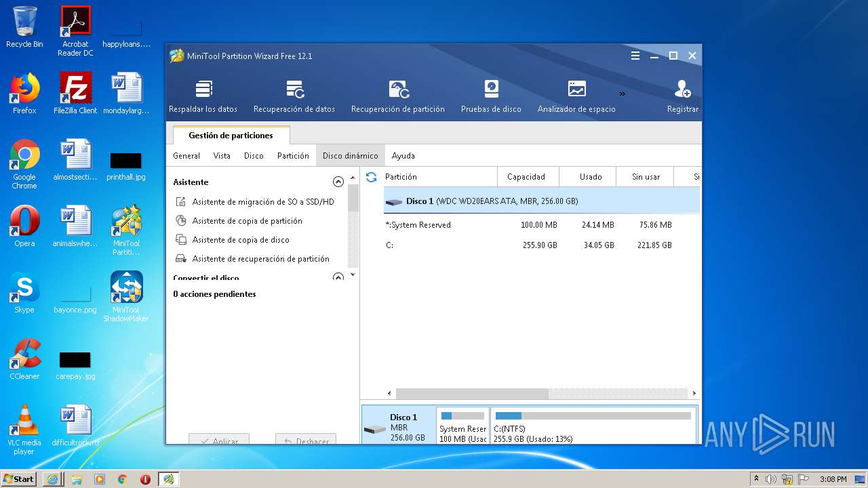Viewport: 868px width, 488px height.
Task: Switch to Gestión de particiones tab
Action: pyautogui.click(x=231, y=135)
